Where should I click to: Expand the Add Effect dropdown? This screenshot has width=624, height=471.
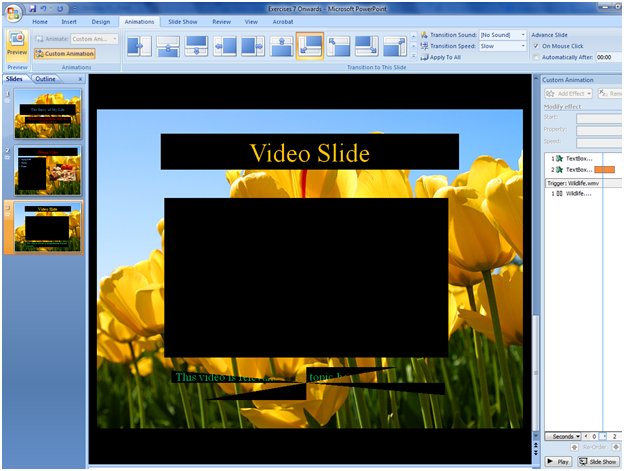569,93
